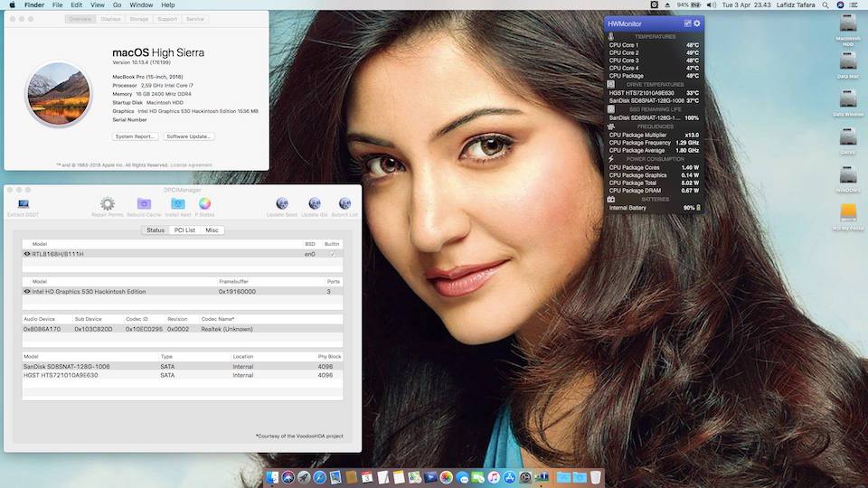Click the System Report... button
Viewport: 868px width, 488px height.
[136, 136]
